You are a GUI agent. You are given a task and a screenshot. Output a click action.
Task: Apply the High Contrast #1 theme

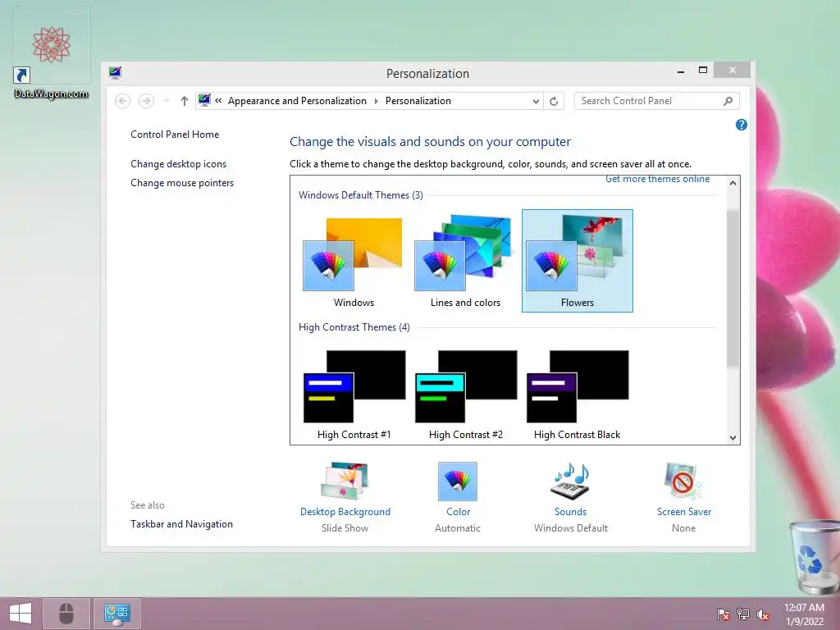pos(354,395)
